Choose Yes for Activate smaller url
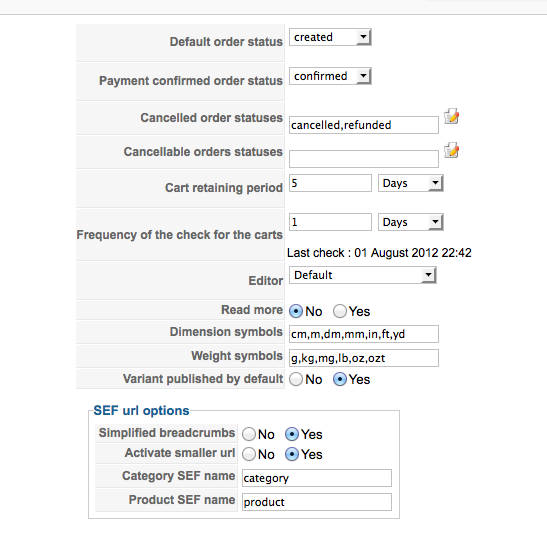This screenshot has width=547, height=541. point(292,454)
